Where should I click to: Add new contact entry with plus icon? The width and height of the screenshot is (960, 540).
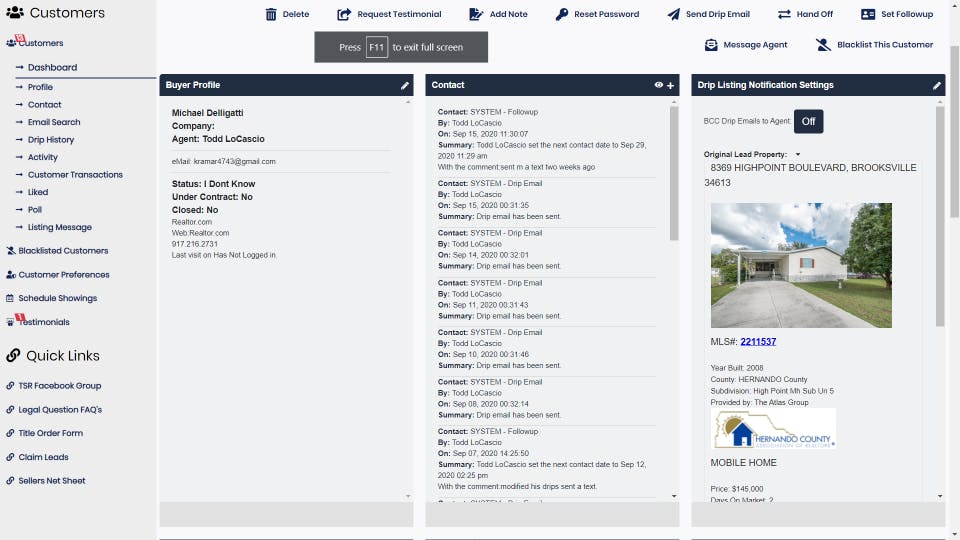670,86
